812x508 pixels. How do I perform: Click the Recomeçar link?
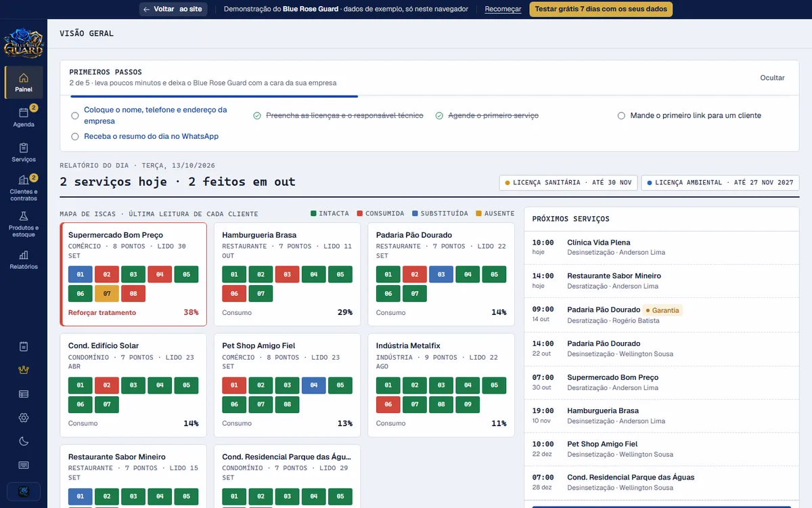pyautogui.click(x=503, y=9)
